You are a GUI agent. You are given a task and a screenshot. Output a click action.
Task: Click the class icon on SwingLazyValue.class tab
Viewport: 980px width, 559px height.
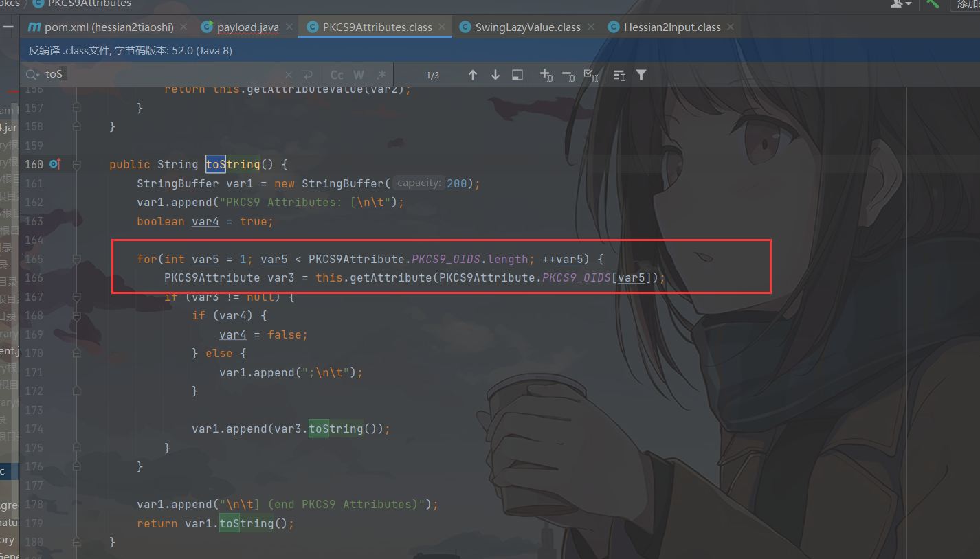click(465, 27)
